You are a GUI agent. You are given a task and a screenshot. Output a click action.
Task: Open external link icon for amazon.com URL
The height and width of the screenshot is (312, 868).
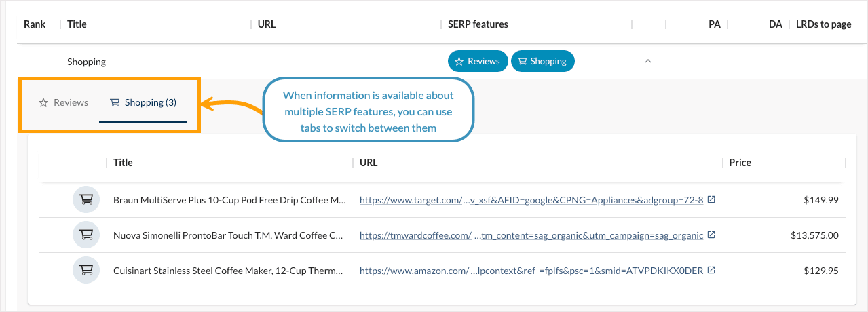pos(711,271)
